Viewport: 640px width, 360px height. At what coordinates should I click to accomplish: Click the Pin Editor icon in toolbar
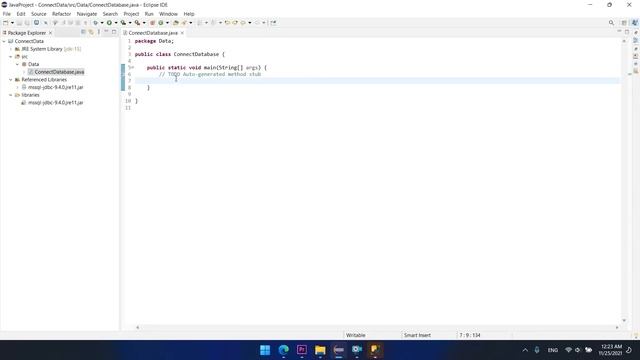273,23
